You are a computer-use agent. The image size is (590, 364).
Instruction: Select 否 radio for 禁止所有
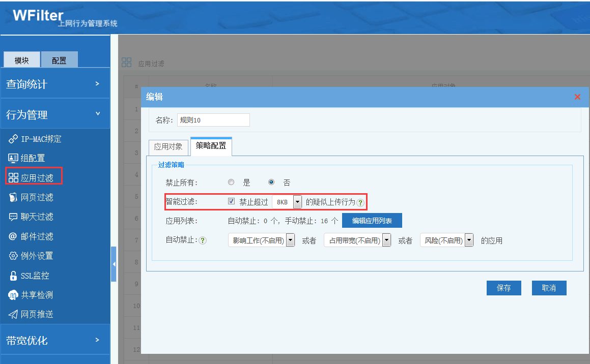click(271, 182)
